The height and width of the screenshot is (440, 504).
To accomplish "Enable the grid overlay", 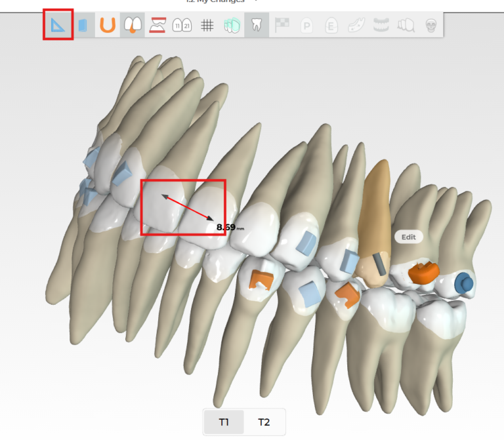I will (207, 26).
